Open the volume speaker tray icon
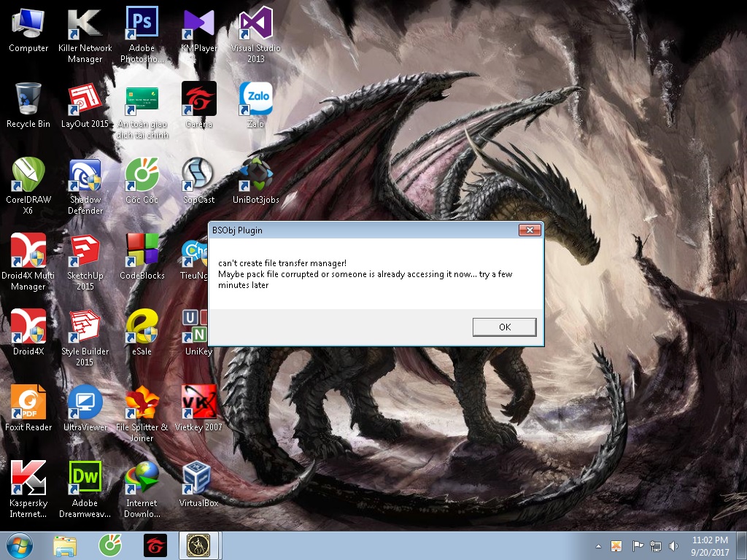Screen dimensions: 747x560 pos(673,546)
